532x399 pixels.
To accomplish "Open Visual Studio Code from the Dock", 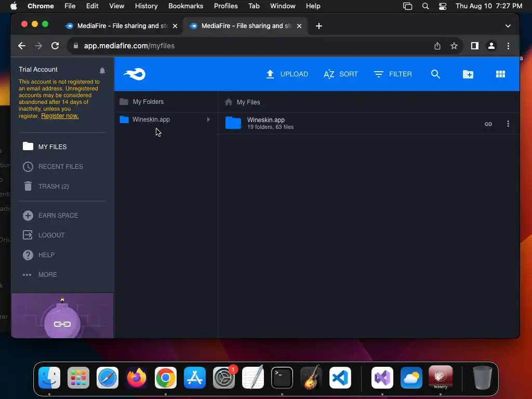I will coord(340,377).
